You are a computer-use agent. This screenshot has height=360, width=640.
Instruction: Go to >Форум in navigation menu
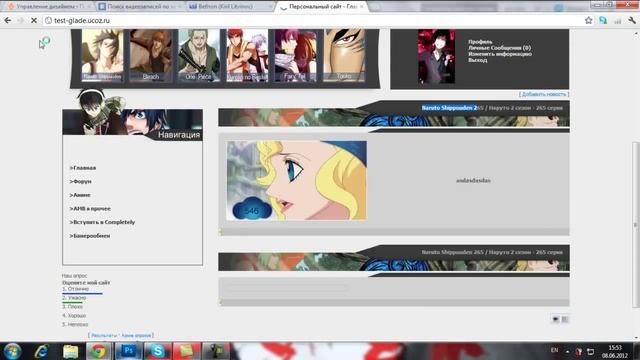[x=80, y=181]
